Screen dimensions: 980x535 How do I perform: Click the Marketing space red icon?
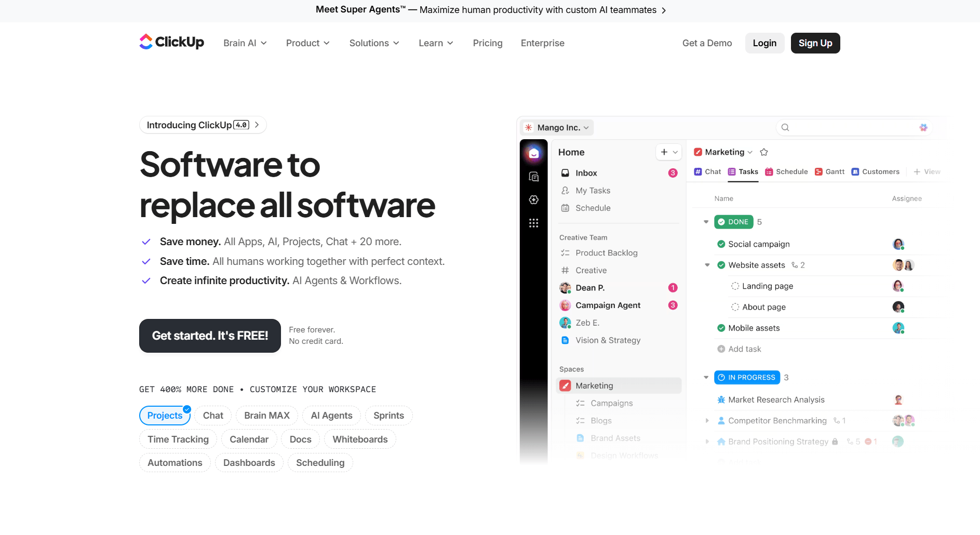pos(566,385)
